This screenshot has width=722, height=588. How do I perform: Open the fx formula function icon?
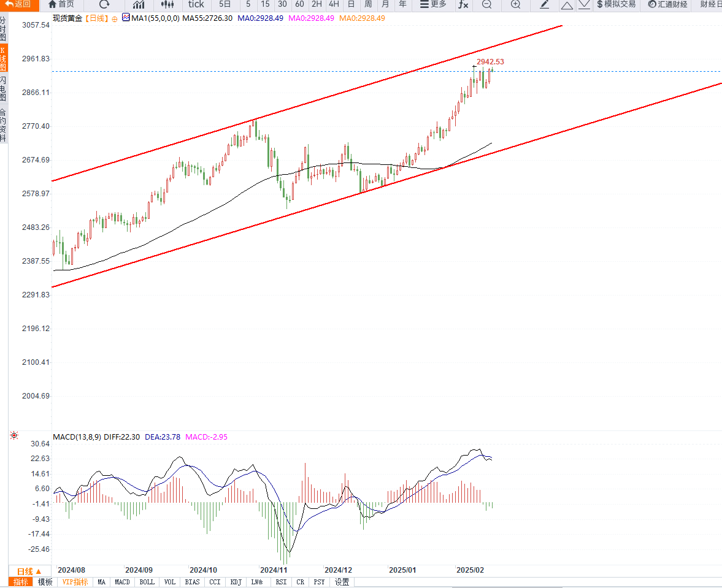point(463,5)
